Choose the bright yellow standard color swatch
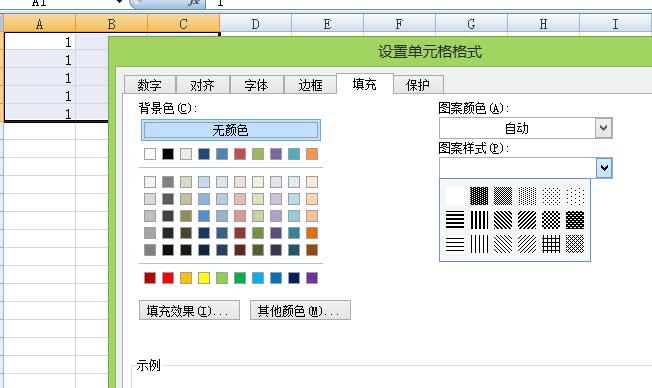This screenshot has height=388, width=652. [204, 278]
